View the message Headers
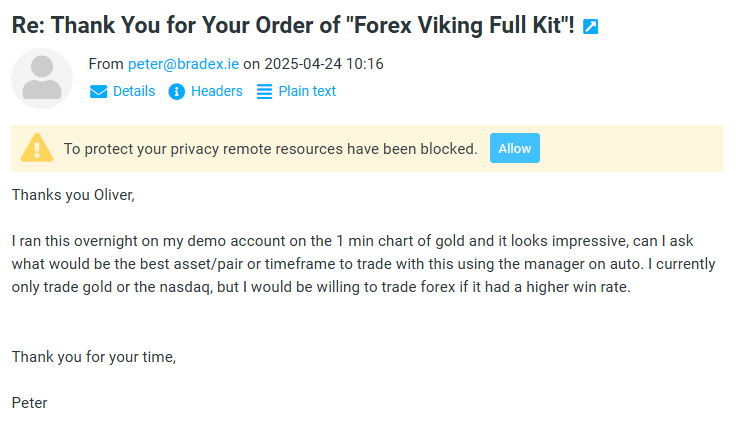Image resolution: width=736 pixels, height=430 pixels. (216, 91)
